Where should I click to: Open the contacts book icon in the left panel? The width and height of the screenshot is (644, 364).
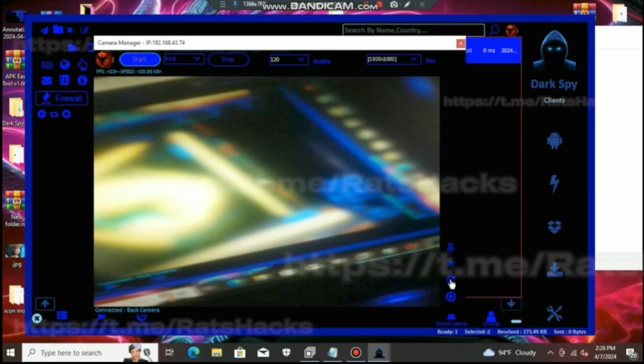click(x=65, y=80)
